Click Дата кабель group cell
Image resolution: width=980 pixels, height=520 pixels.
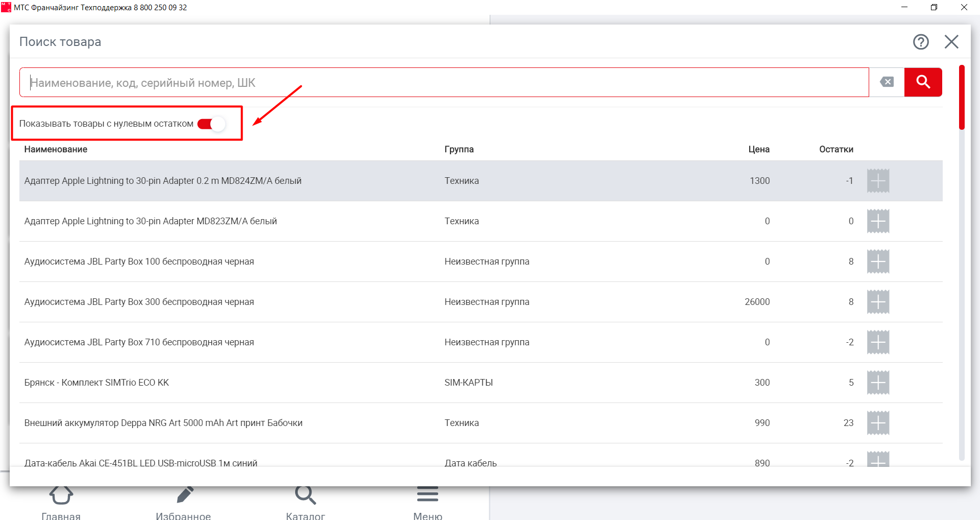pos(470,463)
